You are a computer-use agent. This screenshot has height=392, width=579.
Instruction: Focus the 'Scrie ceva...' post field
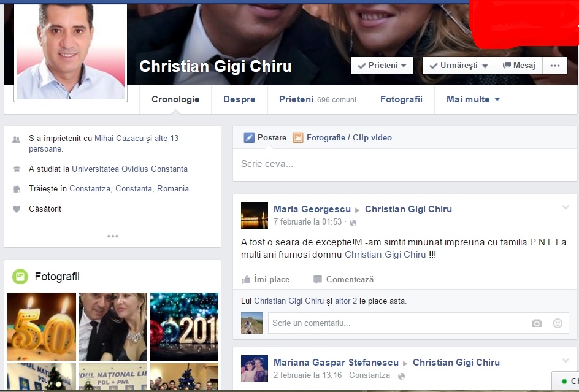click(x=405, y=164)
